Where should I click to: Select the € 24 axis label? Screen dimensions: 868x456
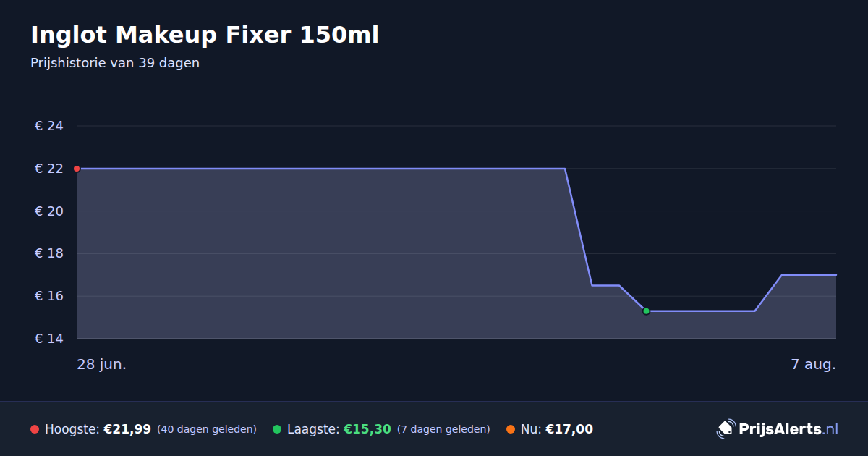pyautogui.click(x=49, y=126)
